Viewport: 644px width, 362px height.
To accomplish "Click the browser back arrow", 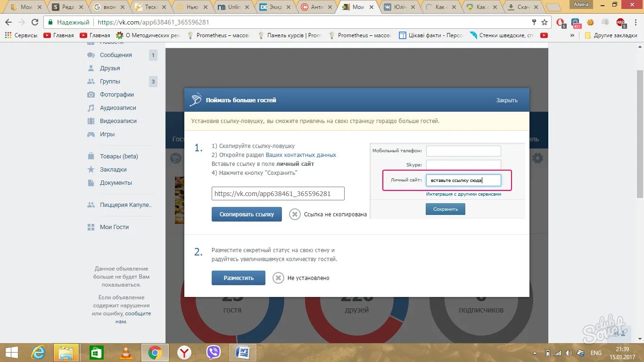I will pyautogui.click(x=8, y=22).
